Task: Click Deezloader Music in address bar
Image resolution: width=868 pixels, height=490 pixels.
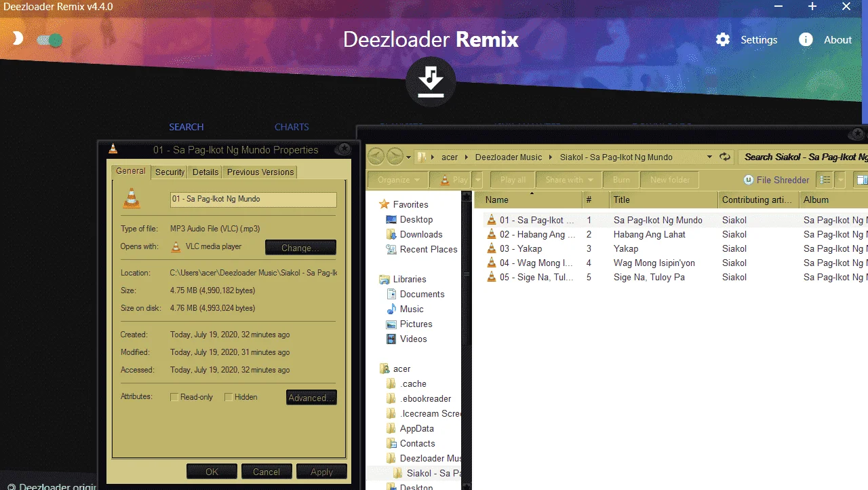Action: [x=509, y=157]
